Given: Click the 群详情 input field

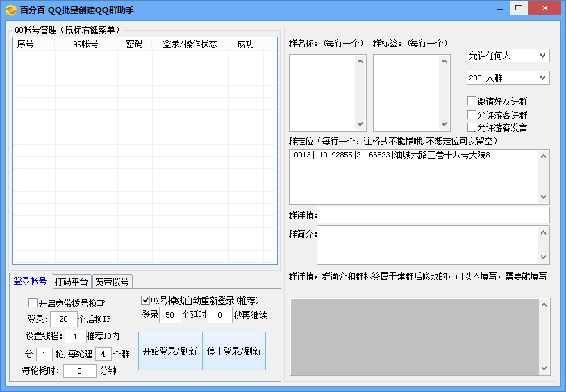Looking at the screenshot, I should coord(433,215).
